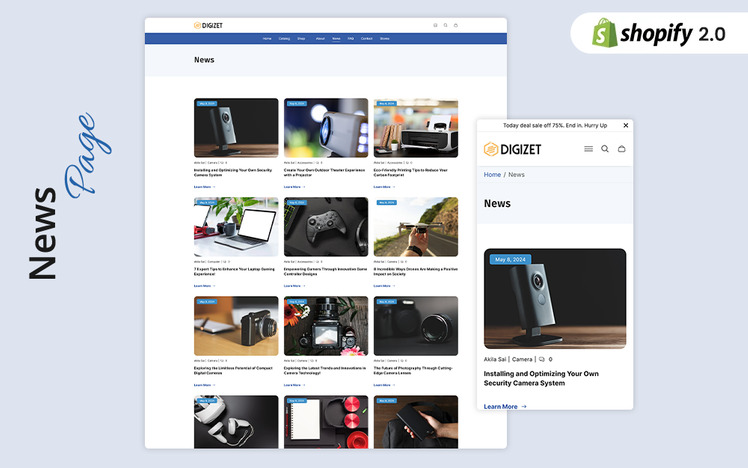Click Learn More under the Outdoor Theater projector article
This screenshot has width=748, height=468.
294,187
